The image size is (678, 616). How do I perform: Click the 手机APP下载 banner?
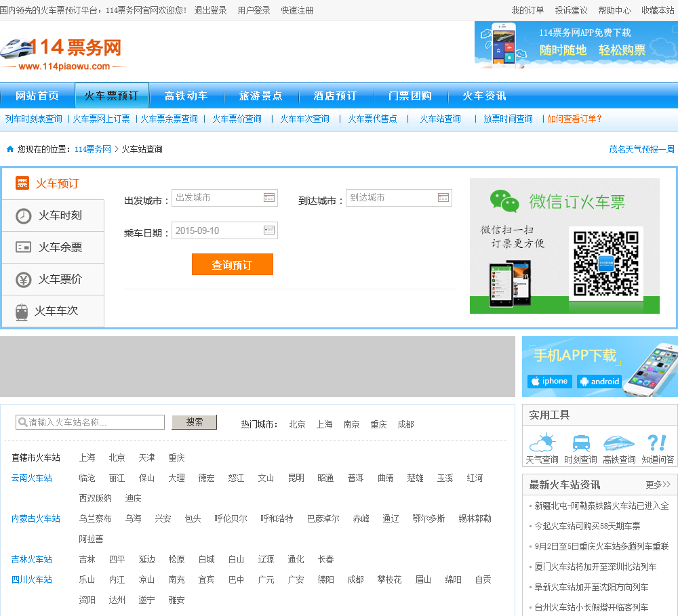(600, 367)
